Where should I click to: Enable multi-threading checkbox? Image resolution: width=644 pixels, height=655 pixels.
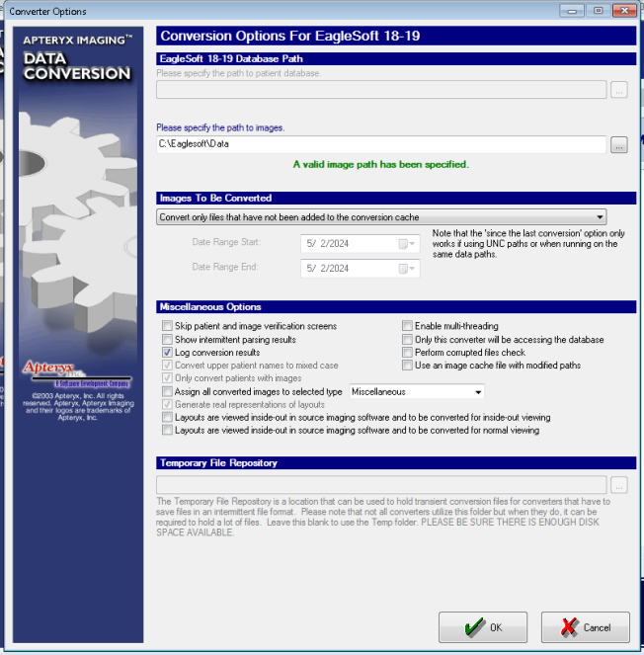[x=407, y=325]
